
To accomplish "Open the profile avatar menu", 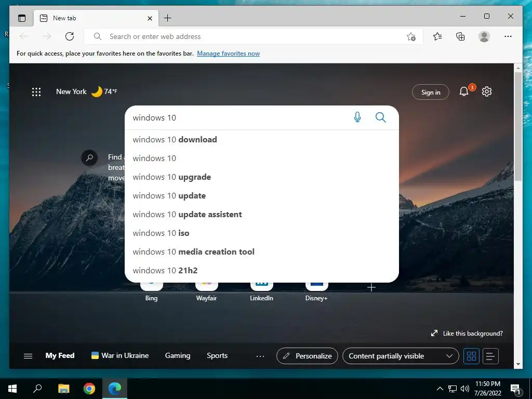I will 484,36.
